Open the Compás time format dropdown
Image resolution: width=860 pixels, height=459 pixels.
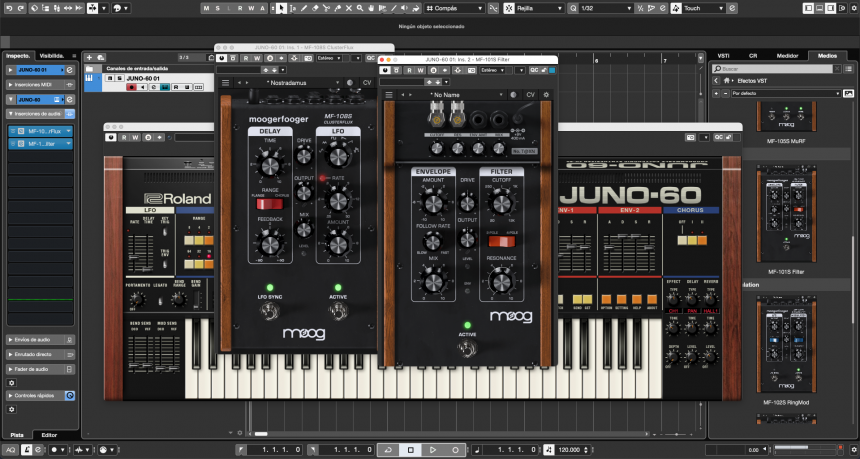tap(454, 8)
